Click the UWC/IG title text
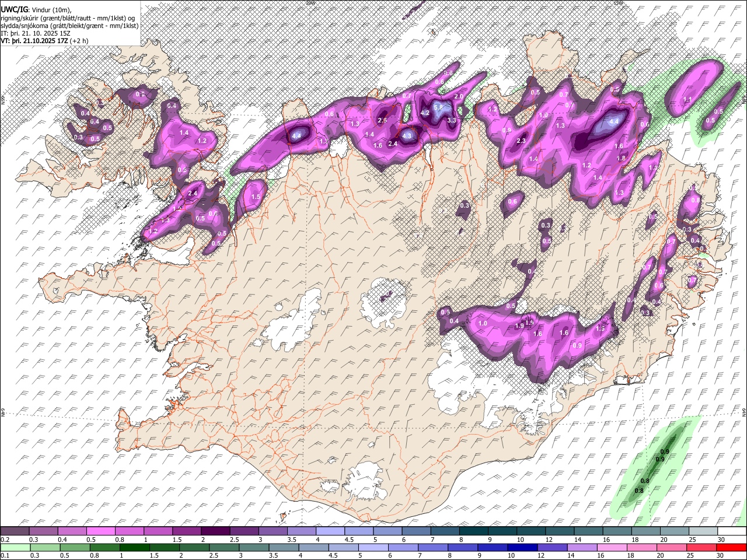Viewport: 747px width, 560px height. [13, 9]
